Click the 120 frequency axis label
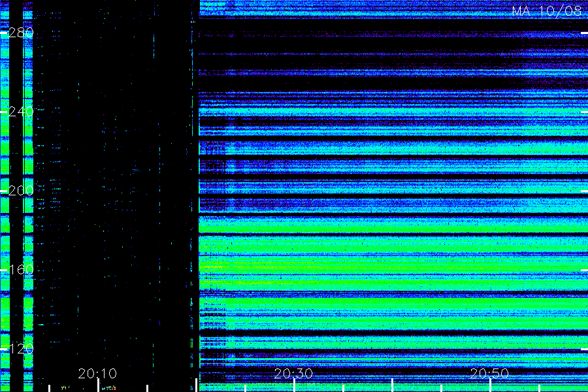This screenshot has width=588, height=392. point(21,348)
